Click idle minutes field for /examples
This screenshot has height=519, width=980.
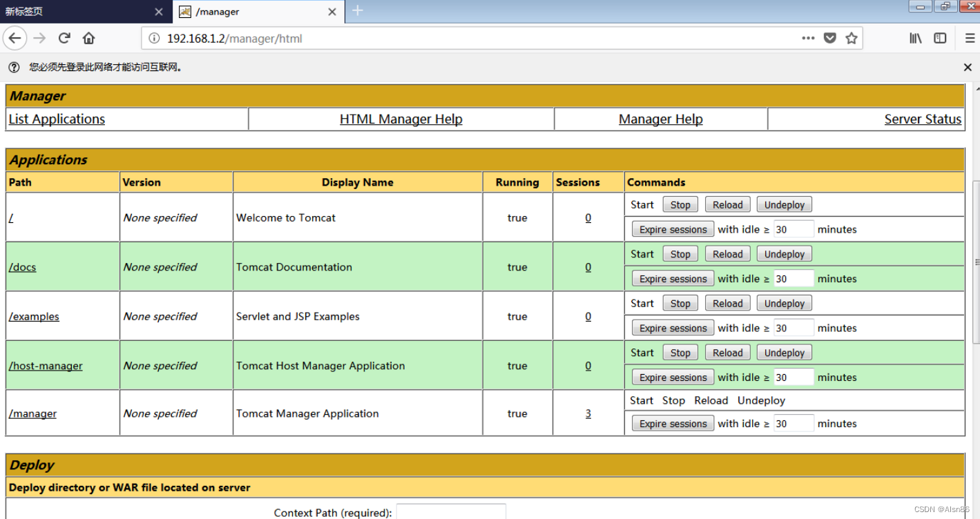pos(794,329)
